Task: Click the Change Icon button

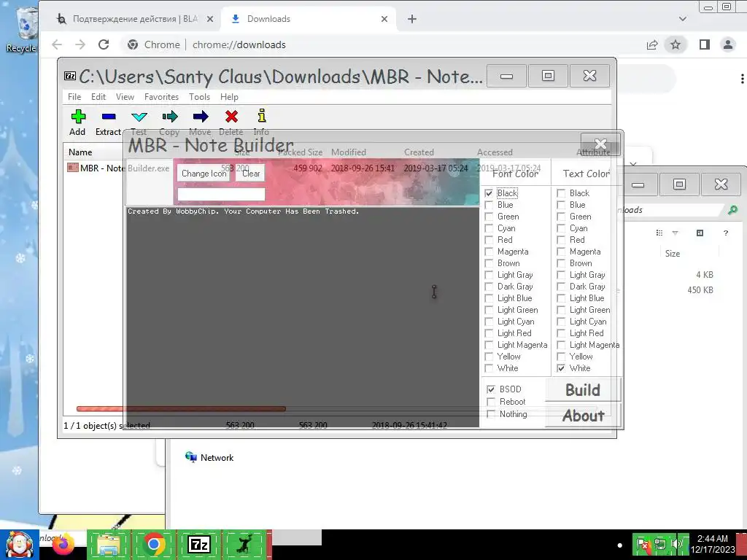Action: 204,174
